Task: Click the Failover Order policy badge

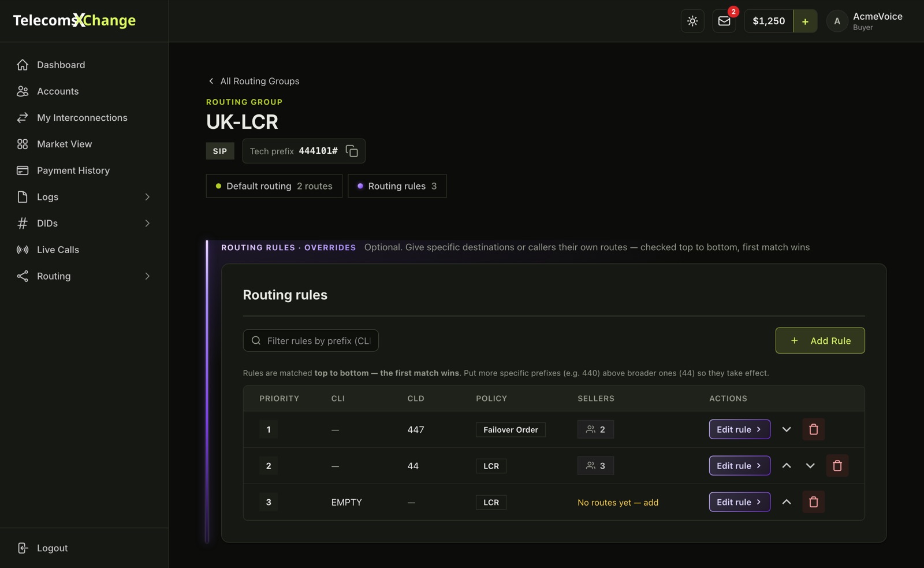Action: click(511, 429)
